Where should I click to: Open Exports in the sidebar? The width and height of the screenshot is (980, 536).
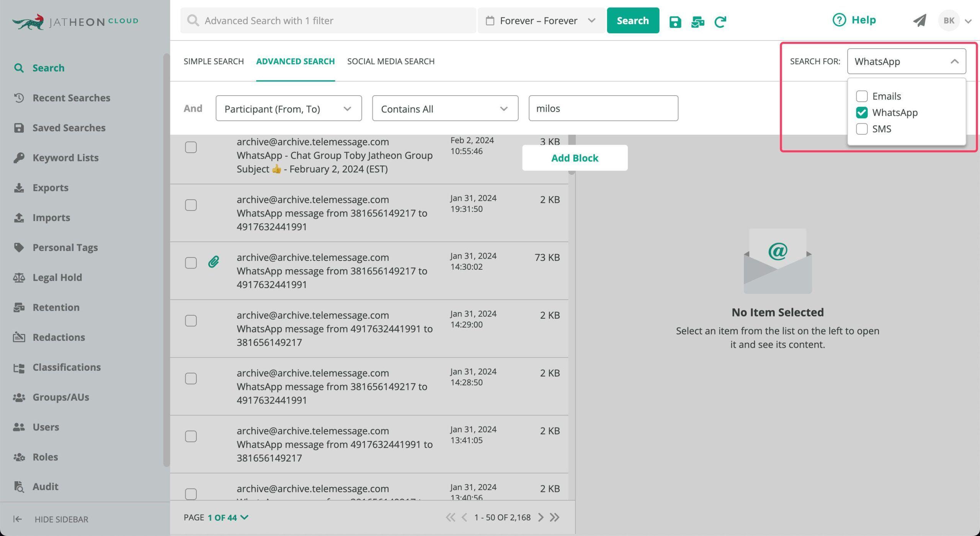coord(50,187)
